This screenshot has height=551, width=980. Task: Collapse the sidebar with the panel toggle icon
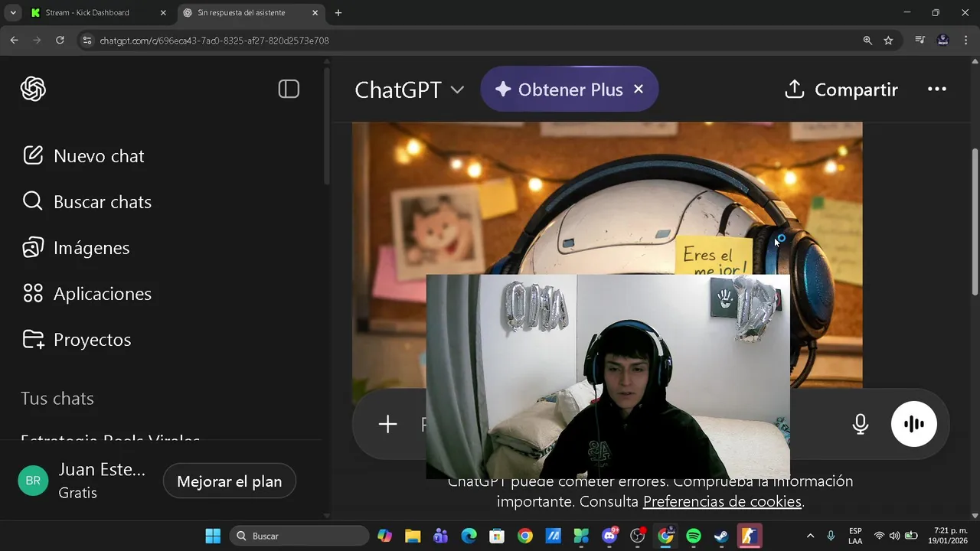click(x=289, y=90)
